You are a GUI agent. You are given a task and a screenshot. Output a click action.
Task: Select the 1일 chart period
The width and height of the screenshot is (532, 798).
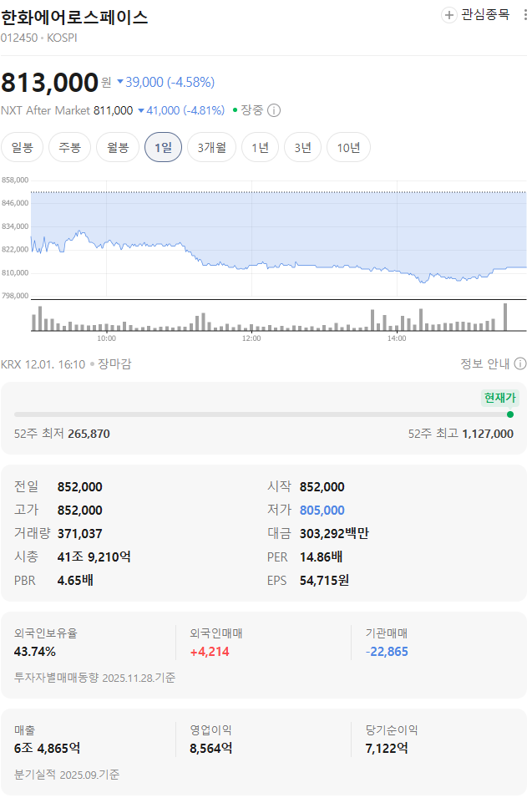[163, 148]
